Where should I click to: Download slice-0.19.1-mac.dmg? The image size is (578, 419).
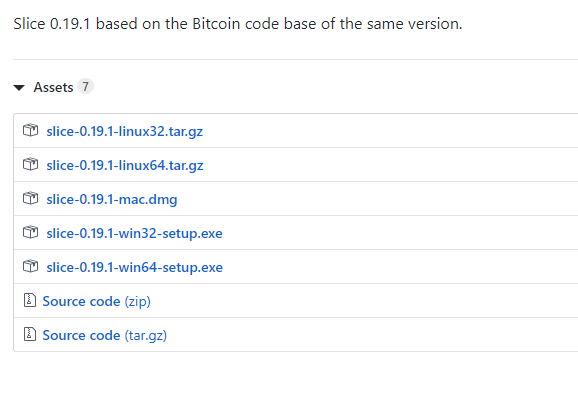point(112,199)
